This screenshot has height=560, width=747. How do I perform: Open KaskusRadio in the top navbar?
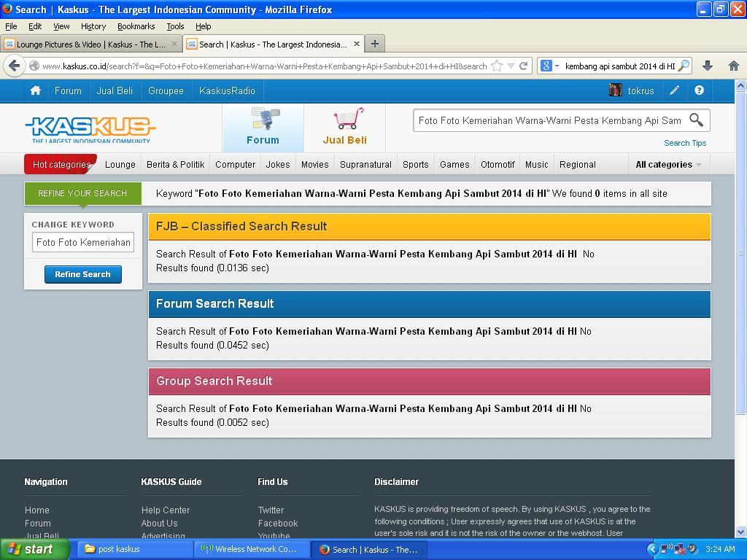pyautogui.click(x=228, y=90)
